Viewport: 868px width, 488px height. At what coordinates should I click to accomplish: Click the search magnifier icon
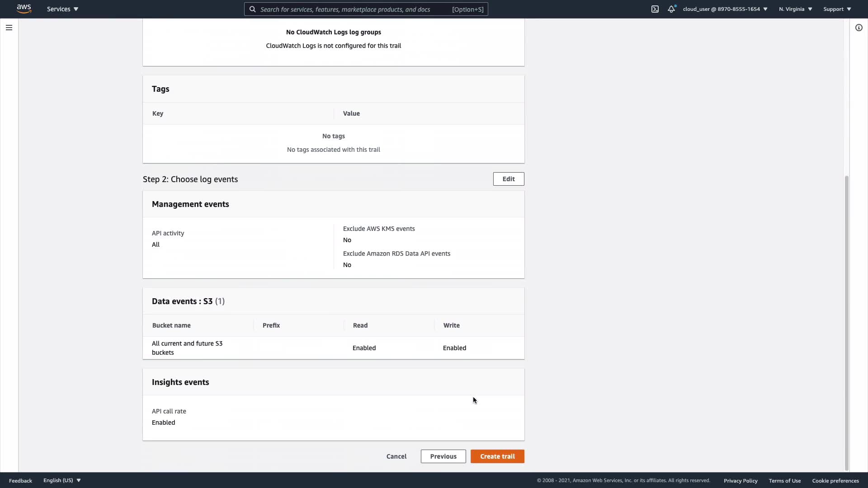click(x=253, y=9)
